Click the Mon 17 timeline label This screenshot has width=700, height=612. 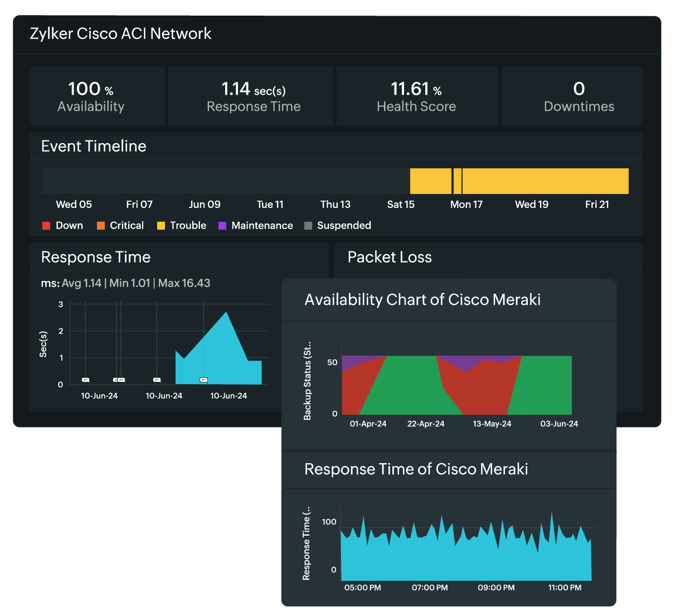tap(466, 204)
